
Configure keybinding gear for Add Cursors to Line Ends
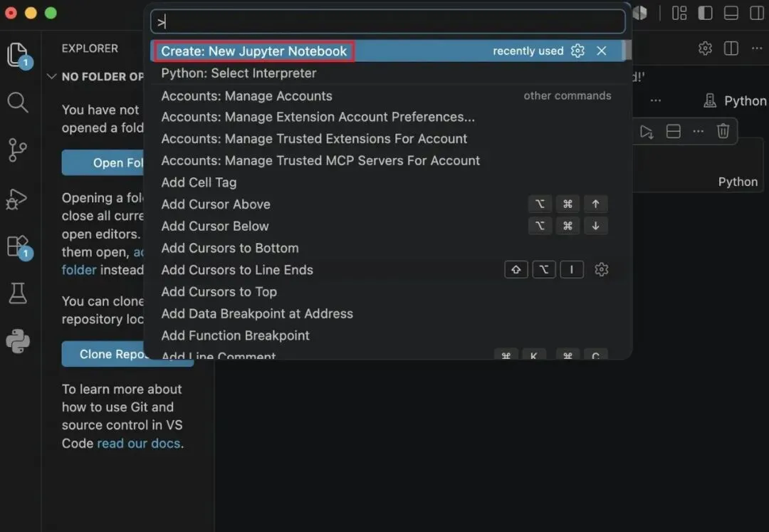pos(601,270)
